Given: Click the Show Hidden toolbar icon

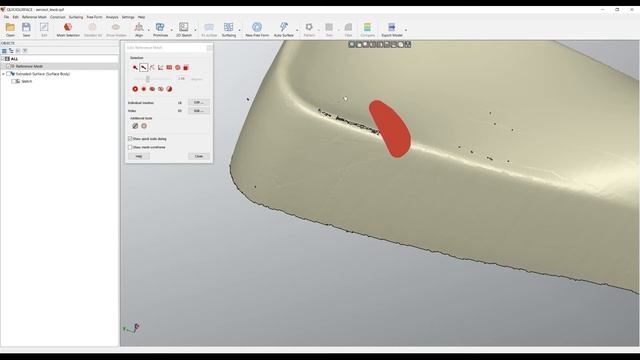Looking at the screenshot, I should pyautogui.click(x=116, y=27).
